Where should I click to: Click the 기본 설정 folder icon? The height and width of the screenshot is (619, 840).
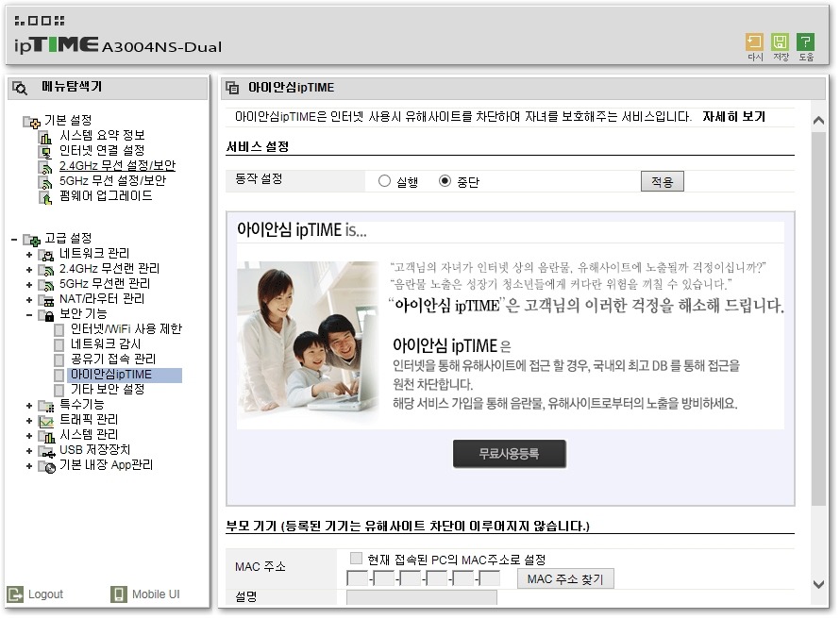point(31,121)
